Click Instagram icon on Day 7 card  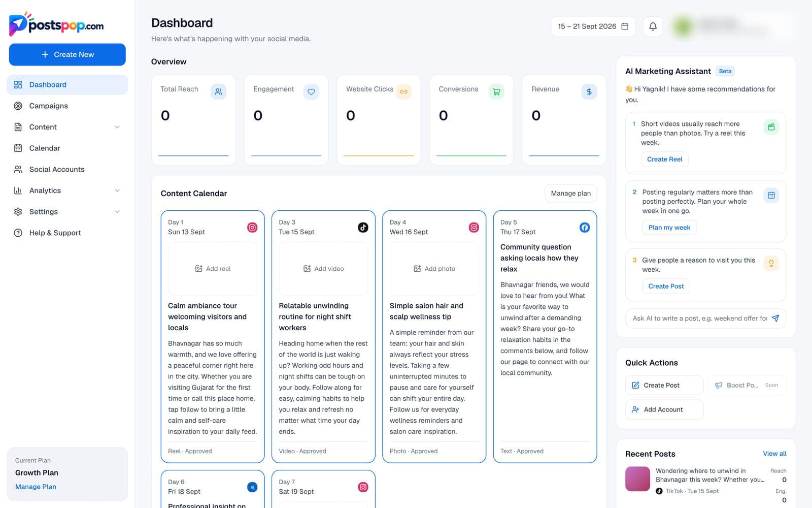(x=363, y=487)
